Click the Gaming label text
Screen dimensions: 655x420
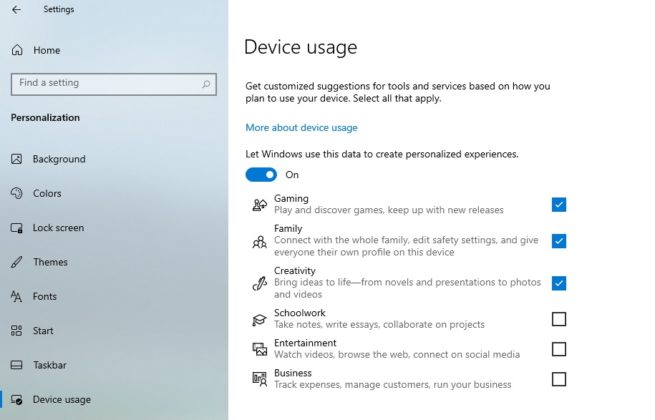(291, 198)
